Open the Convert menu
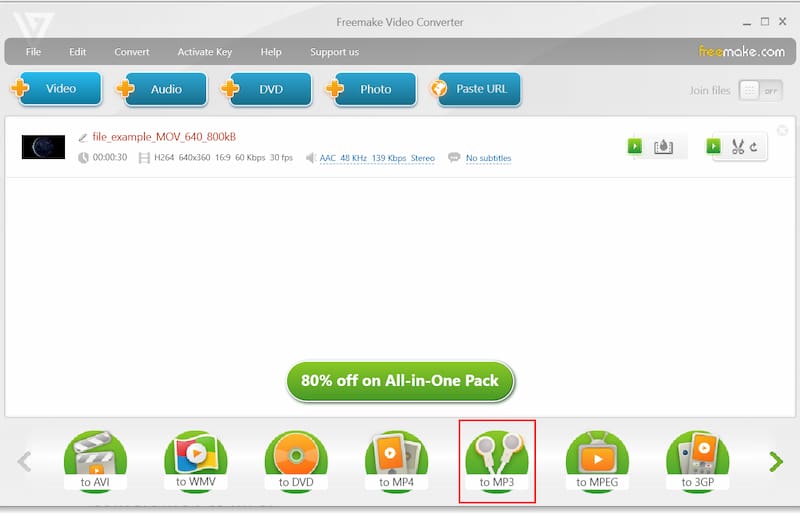 [132, 52]
